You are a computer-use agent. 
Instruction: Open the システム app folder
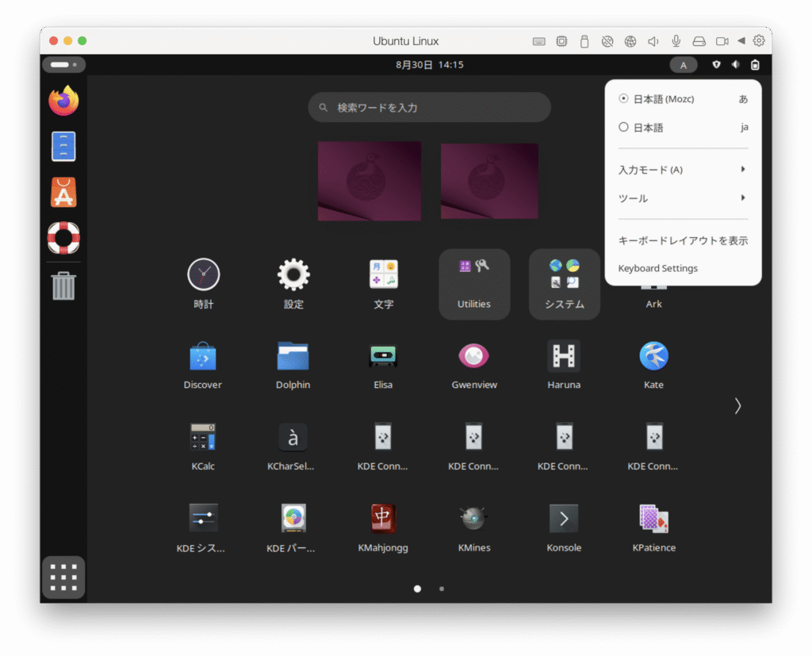(564, 284)
